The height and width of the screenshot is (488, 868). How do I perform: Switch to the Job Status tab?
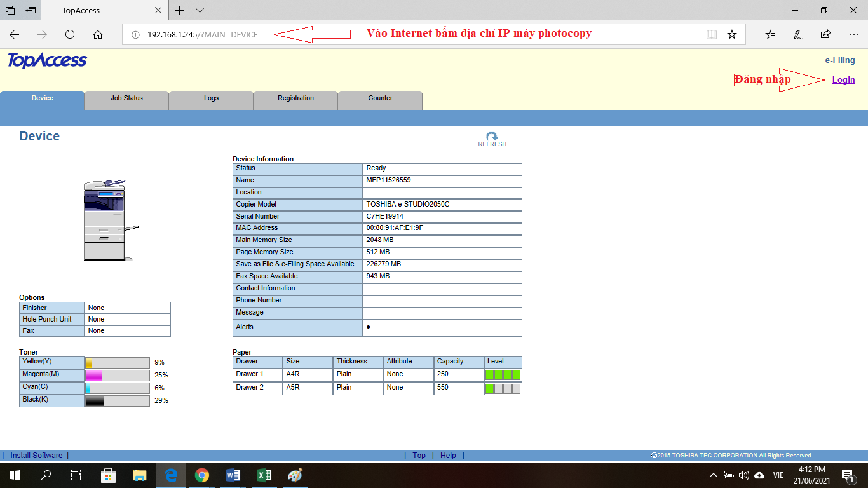pyautogui.click(x=126, y=98)
